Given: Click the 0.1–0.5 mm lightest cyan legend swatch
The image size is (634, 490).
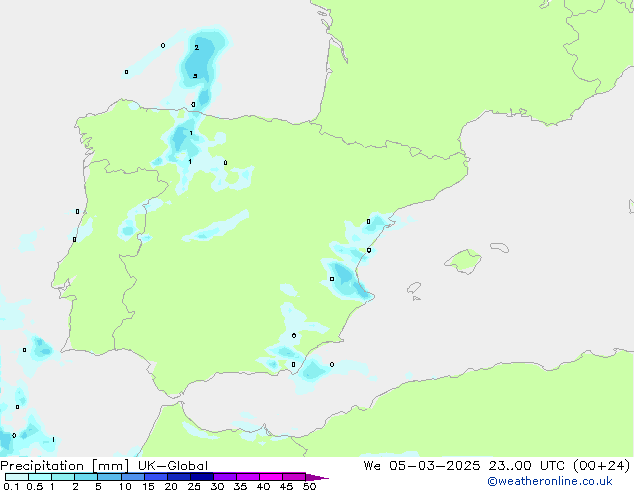Looking at the screenshot, I should coord(17,477).
